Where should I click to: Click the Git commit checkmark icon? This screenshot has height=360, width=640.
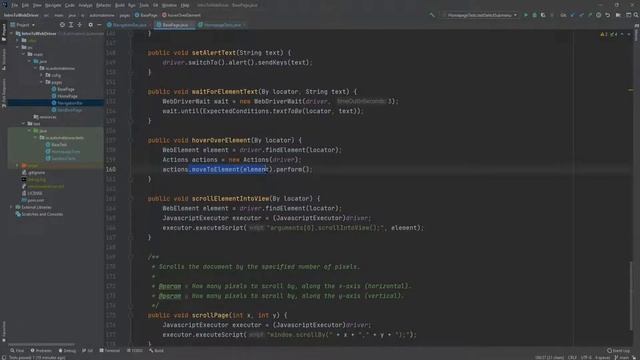pyautogui.click(x=581, y=15)
